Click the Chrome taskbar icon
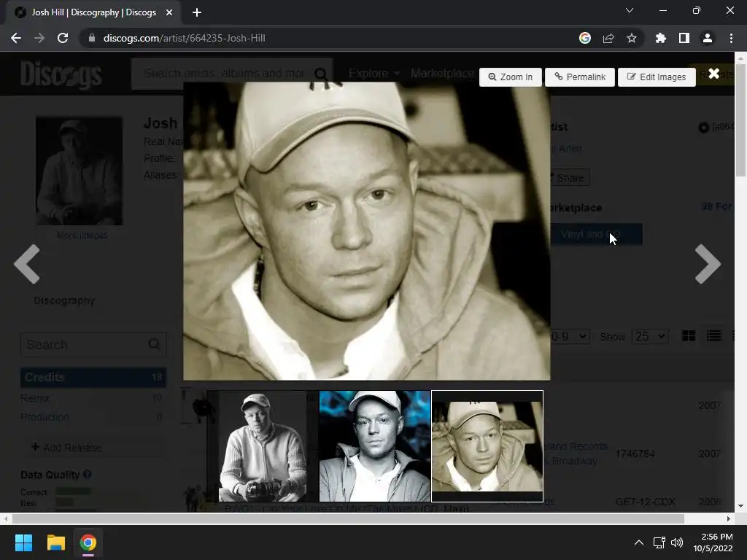 (88, 542)
